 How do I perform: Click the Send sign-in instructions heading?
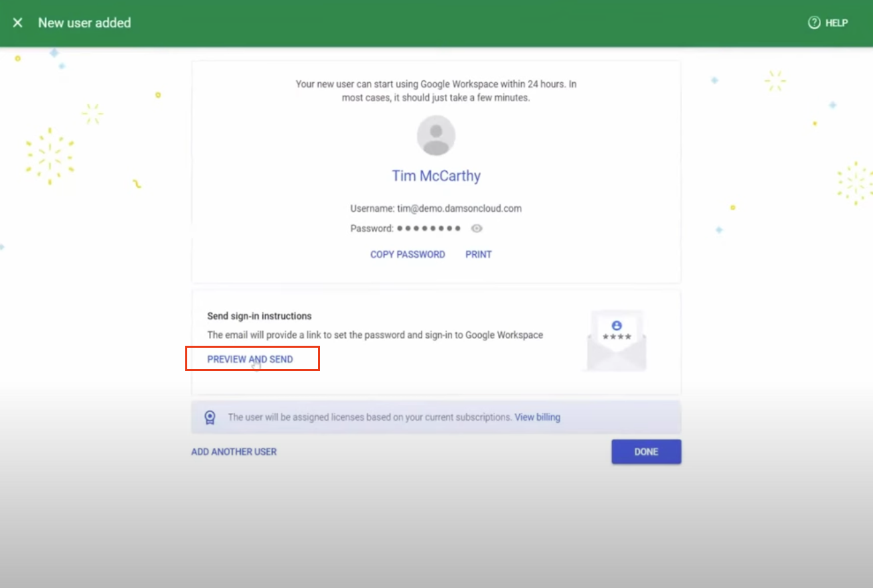tap(259, 316)
